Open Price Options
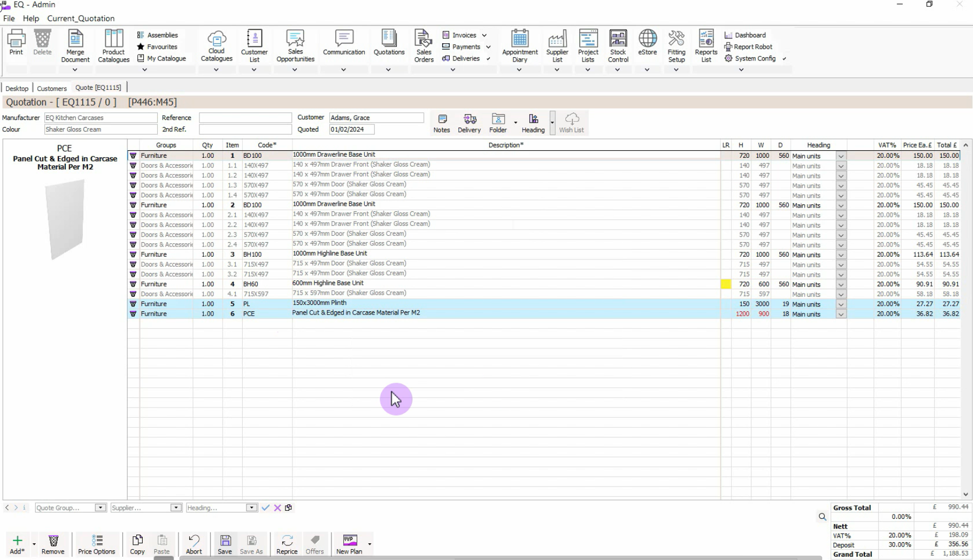 [x=97, y=544]
